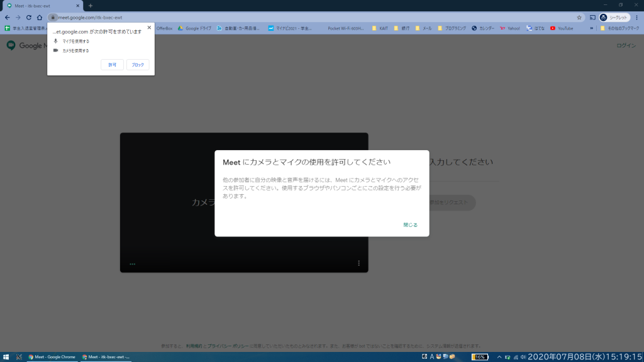Click the browser forward arrow
The height and width of the screenshot is (362, 644).
18,17
